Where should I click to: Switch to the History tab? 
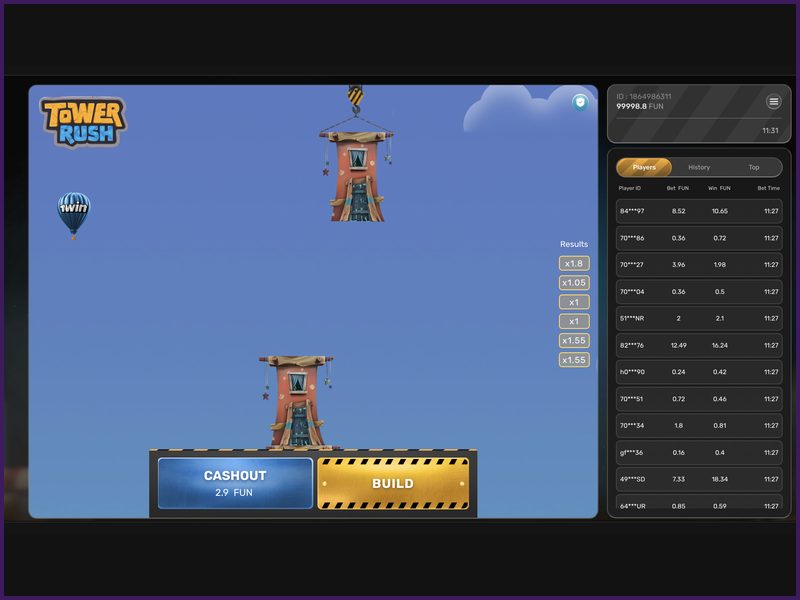pyautogui.click(x=700, y=167)
